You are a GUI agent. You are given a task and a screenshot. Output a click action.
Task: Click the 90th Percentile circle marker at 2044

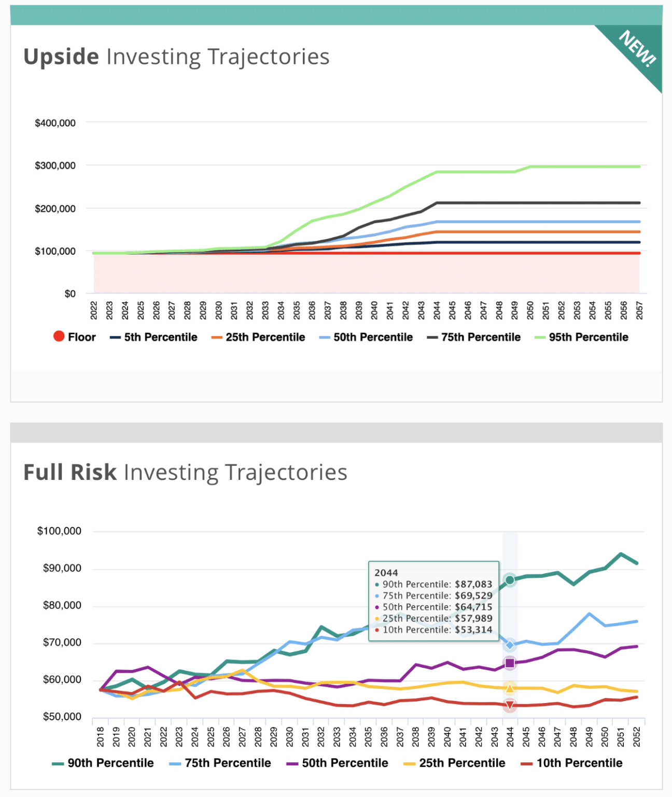coord(510,580)
